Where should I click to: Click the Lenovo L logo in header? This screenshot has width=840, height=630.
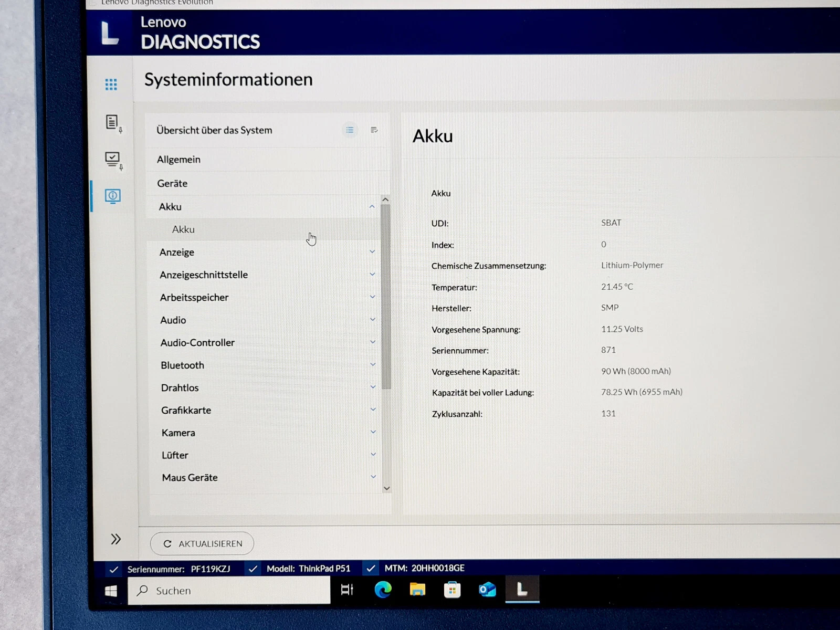109,33
